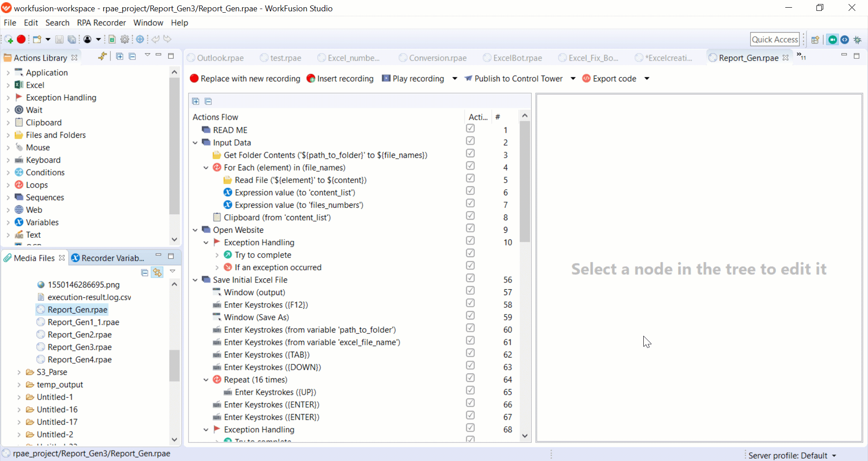
Task: Switch to the green recorder perspective icon
Action: coord(832,40)
